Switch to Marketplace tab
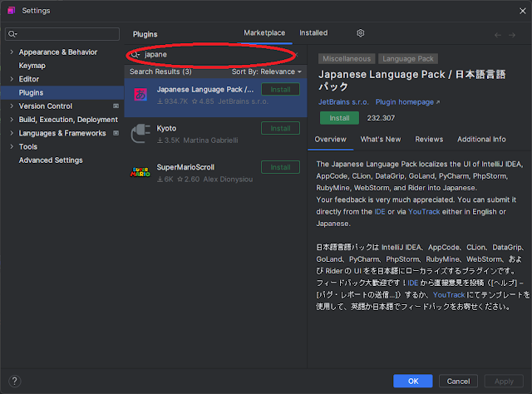This screenshot has height=394, width=532. point(264,33)
